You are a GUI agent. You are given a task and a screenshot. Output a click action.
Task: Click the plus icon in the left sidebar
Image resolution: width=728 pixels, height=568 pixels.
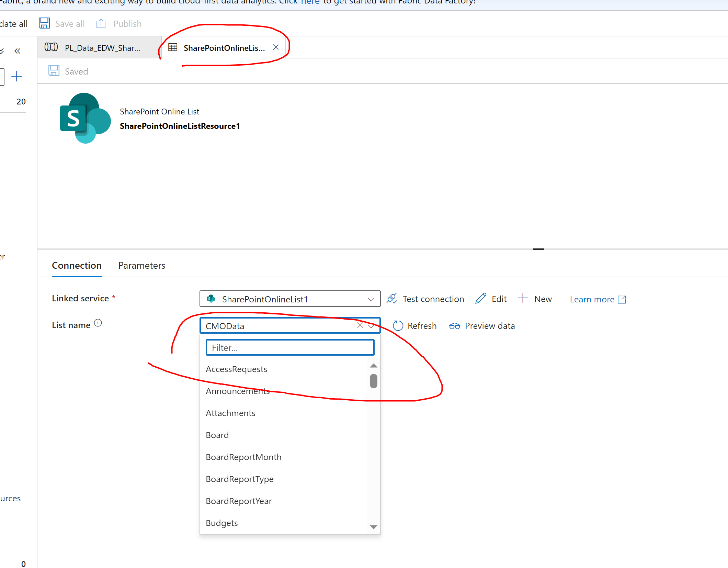(17, 76)
